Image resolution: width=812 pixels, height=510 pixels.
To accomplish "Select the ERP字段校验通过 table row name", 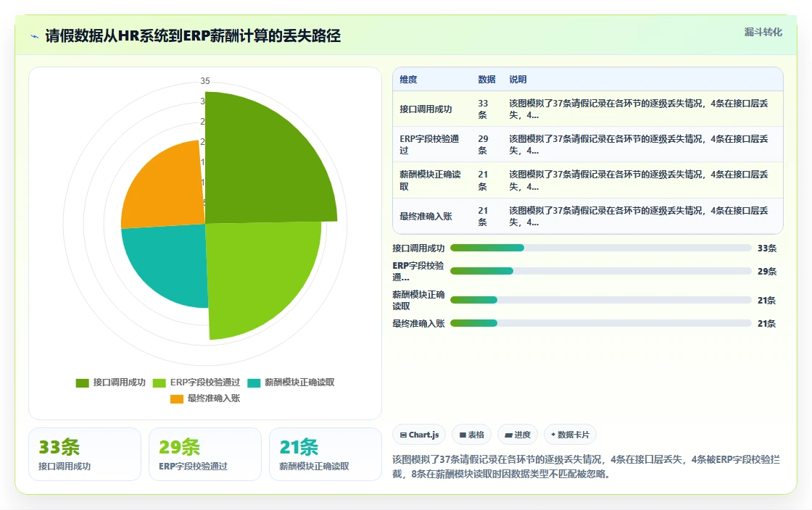I will click(x=429, y=145).
